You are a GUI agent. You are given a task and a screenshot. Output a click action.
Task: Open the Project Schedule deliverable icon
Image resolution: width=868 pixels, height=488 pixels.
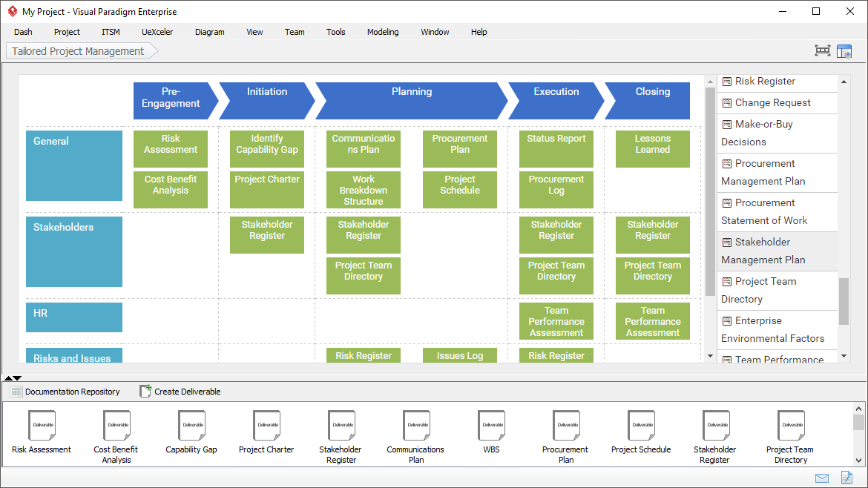click(641, 426)
